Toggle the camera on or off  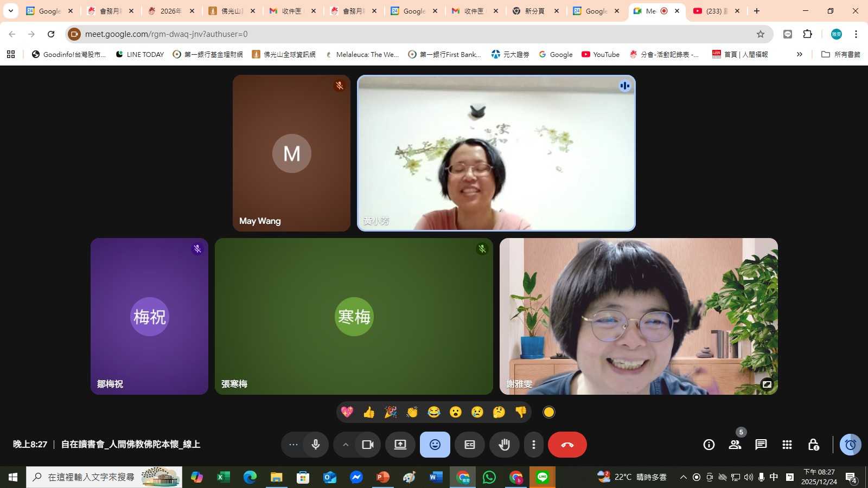click(368, 445)
